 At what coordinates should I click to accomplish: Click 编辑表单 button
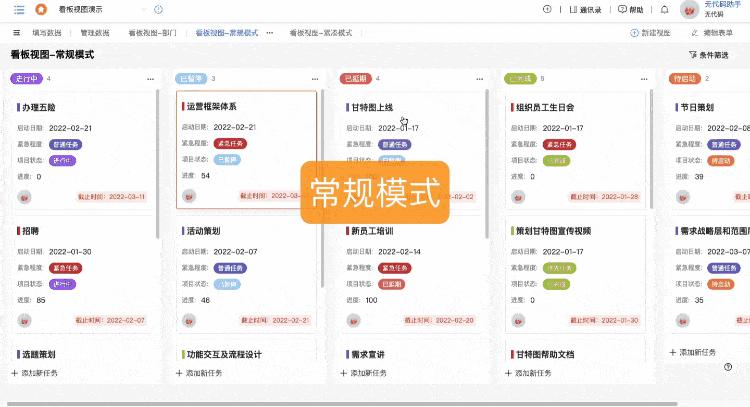click(x=712, y=33)
